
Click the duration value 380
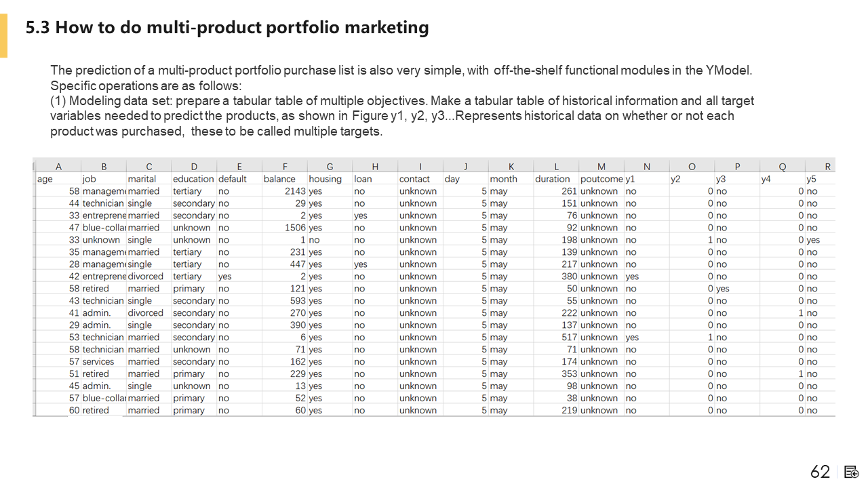[569, 277]
